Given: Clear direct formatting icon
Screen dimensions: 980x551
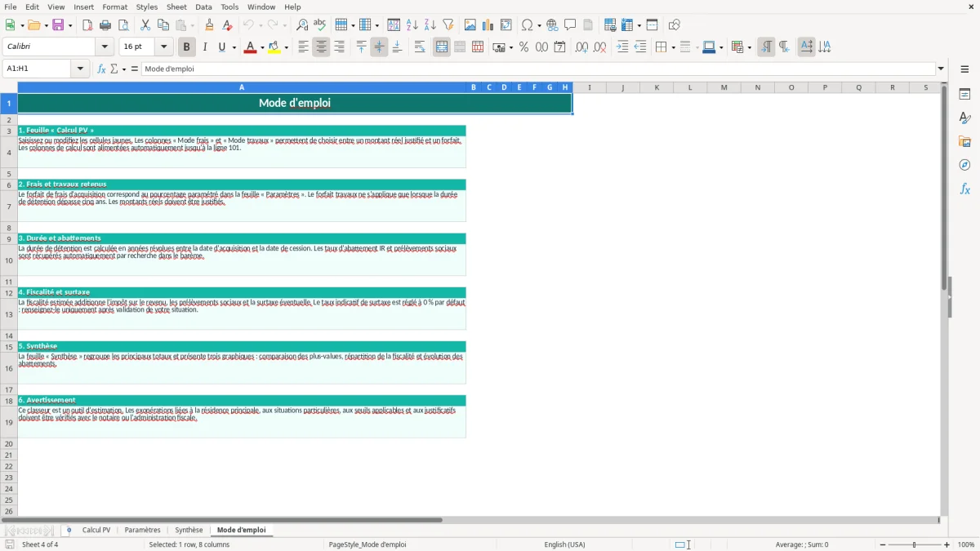Looking at the screenshot, I should click(x=228, y=25).
